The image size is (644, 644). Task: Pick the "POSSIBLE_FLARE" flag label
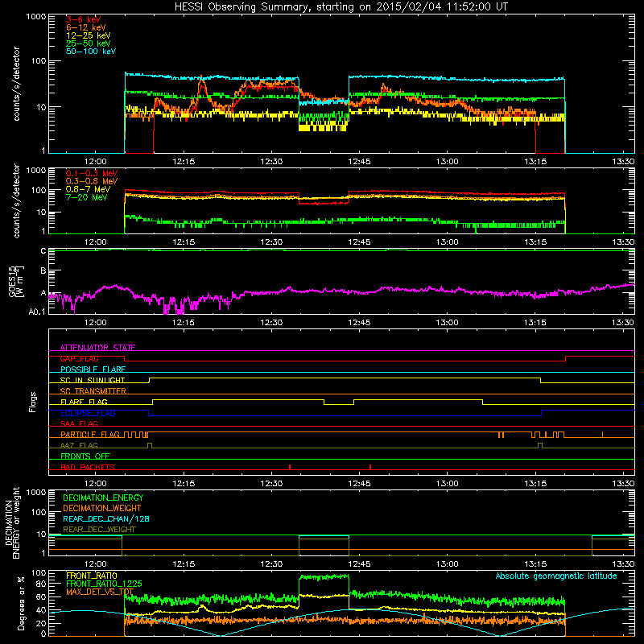pyautogui.click(x=93, y=369)
